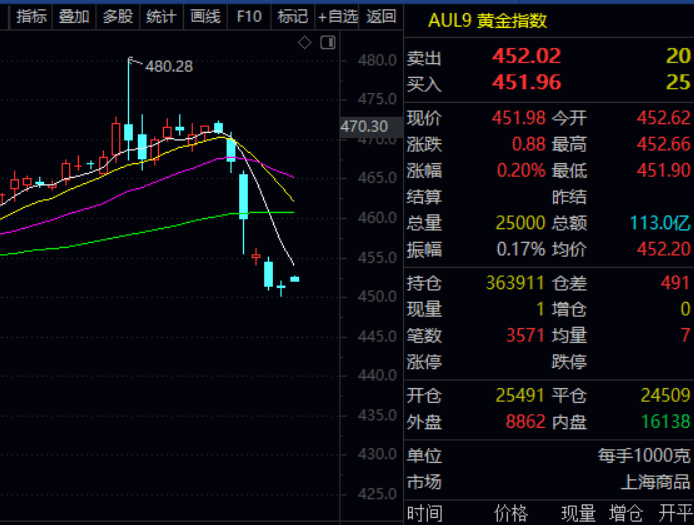Select the 画线 drawing tool
694x525 pixels.
pyautogui.click(x=204, y=16)
